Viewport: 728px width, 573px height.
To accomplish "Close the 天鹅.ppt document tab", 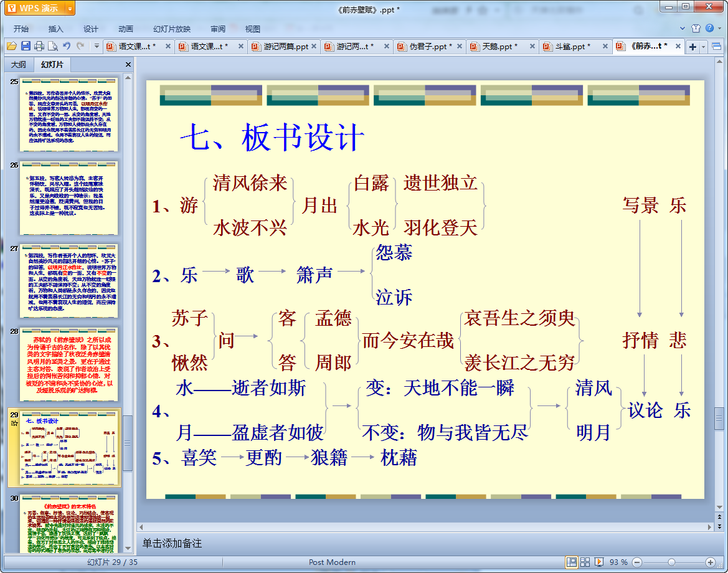I will tap(532, 46).
